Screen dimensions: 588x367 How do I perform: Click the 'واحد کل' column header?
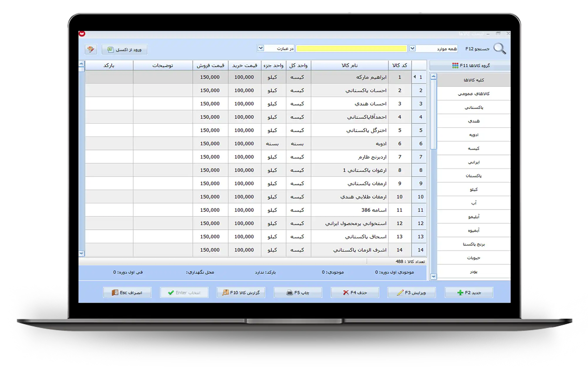[x=298, y=65]
